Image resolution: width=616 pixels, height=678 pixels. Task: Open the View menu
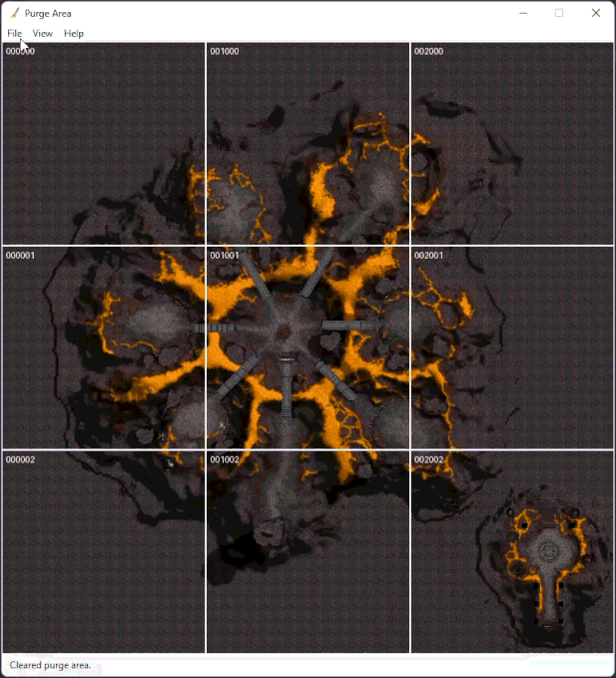point(42,33)
